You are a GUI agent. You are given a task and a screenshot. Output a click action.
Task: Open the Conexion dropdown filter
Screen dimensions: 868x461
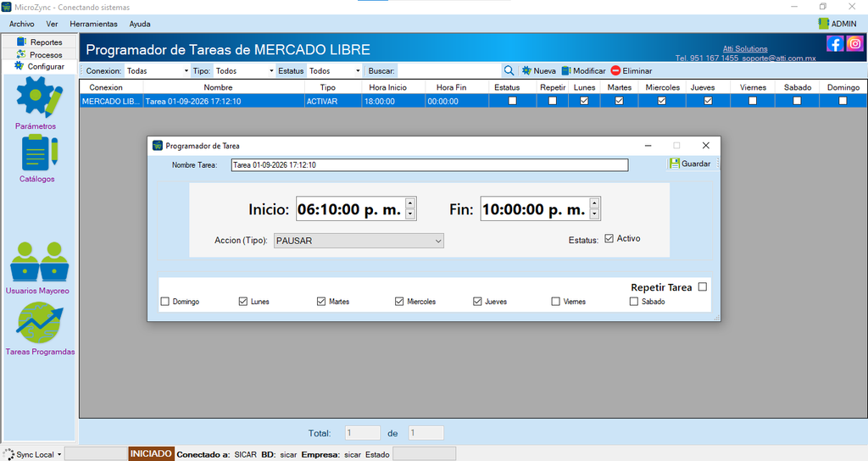(157, 71)
